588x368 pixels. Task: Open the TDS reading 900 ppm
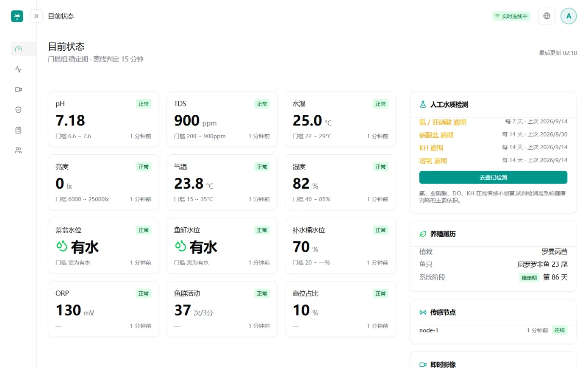[x=195, y=121]
